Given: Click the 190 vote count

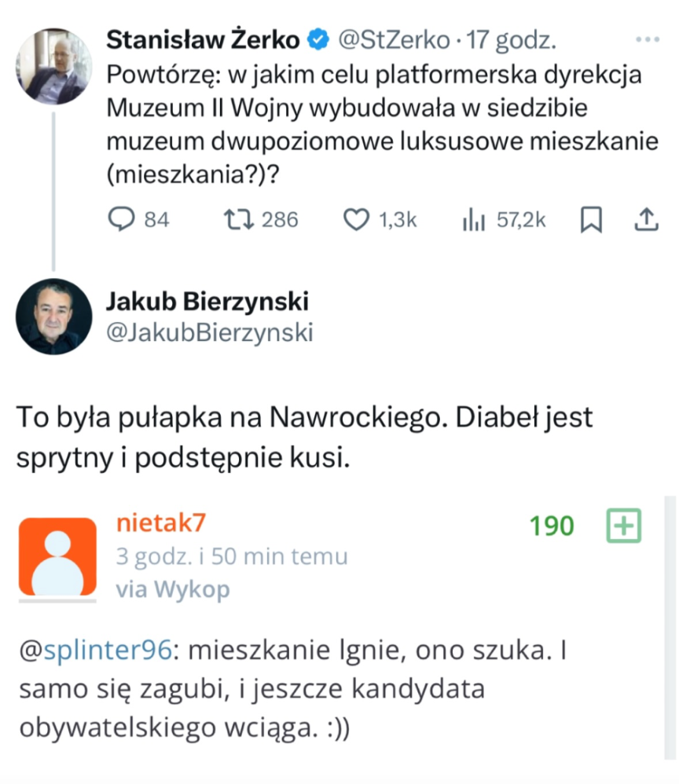Looking at the screenshot, I should (x=551, y=526).
